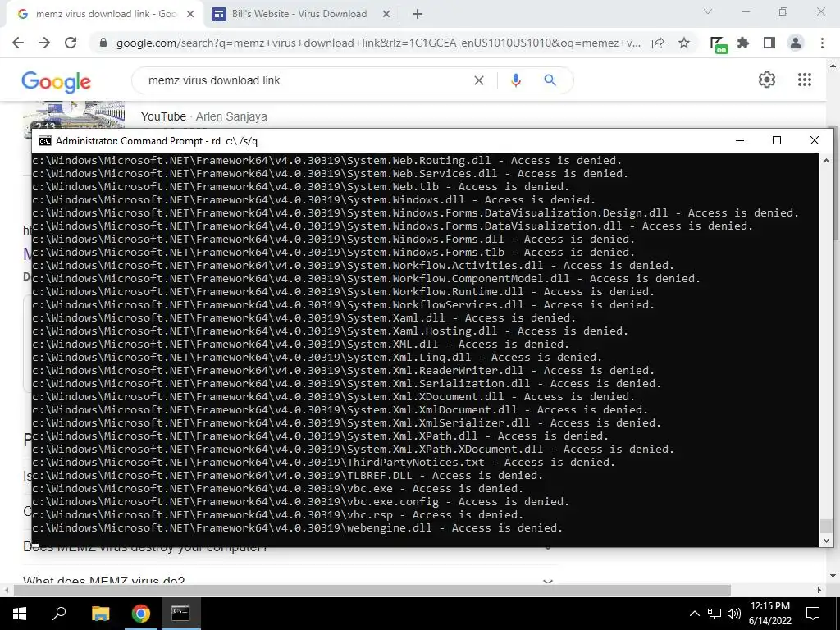Click the 'System.Web.Routing.dll' output line
The height and width of the screenshot is (630, 840).
[x=326, y=160]
